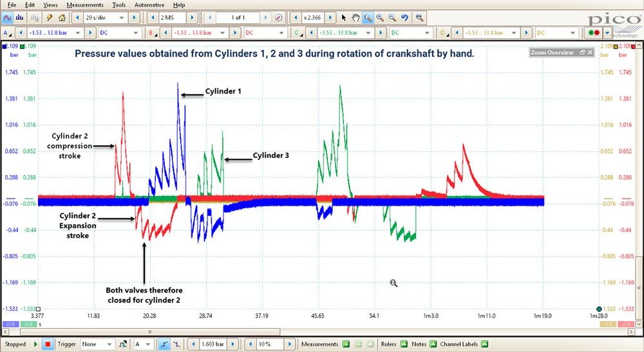Open Channel A DC coupling dropdown

119,32
